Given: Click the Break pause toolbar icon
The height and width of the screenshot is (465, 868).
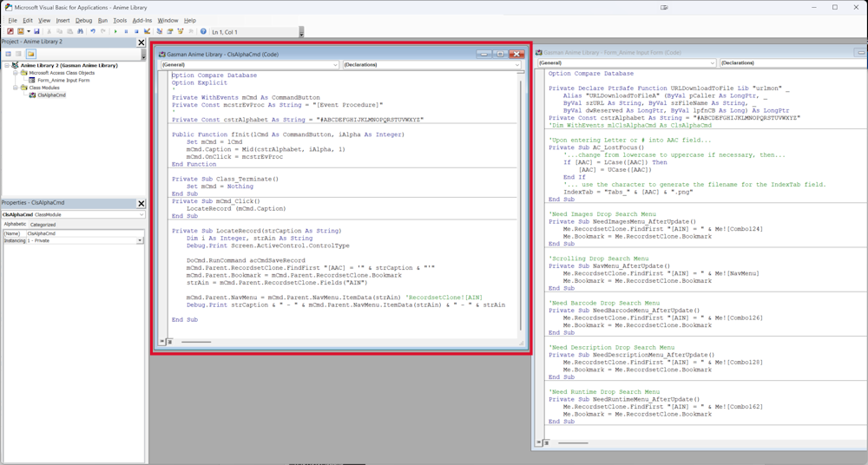Looking at the screenshot, I should click(126, 31).
